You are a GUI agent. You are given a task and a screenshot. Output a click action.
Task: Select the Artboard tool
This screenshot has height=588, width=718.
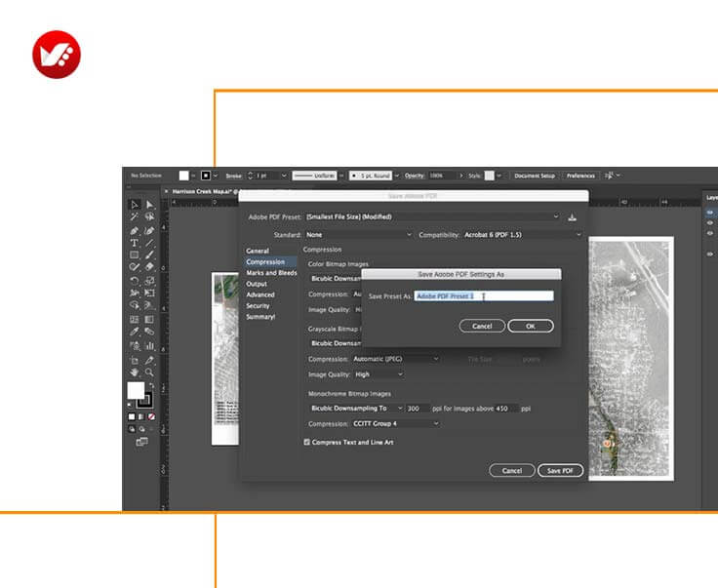(x=135, y=361)
